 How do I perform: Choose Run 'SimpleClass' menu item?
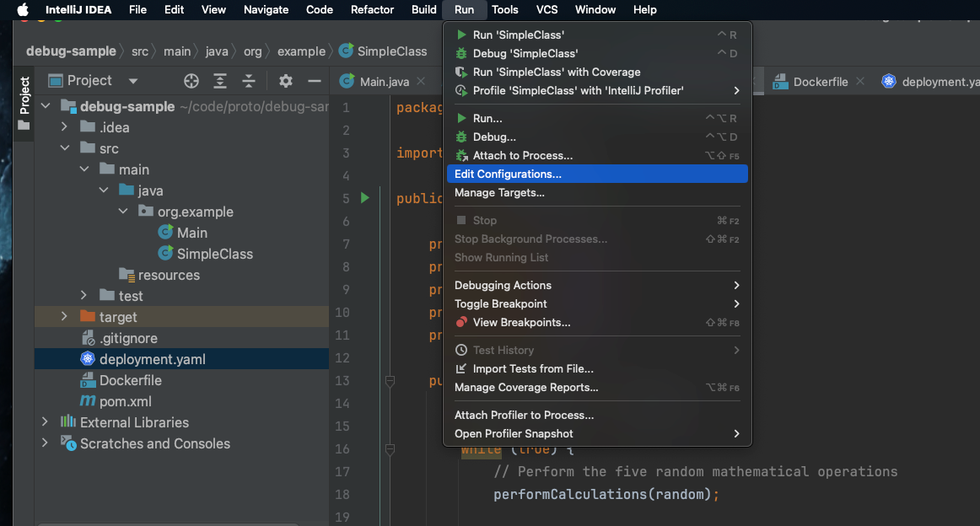[x=597, y=35]
